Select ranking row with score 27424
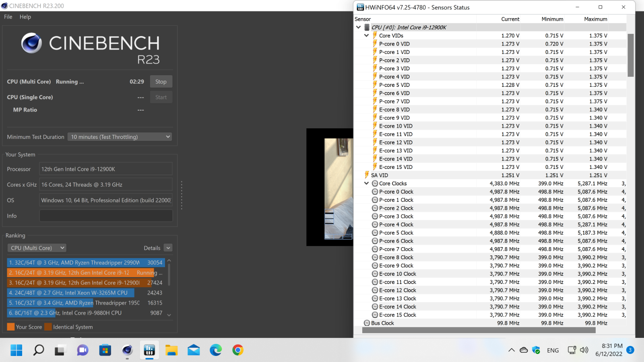Screen dimensions: 644x362 [x=86, y=283]
